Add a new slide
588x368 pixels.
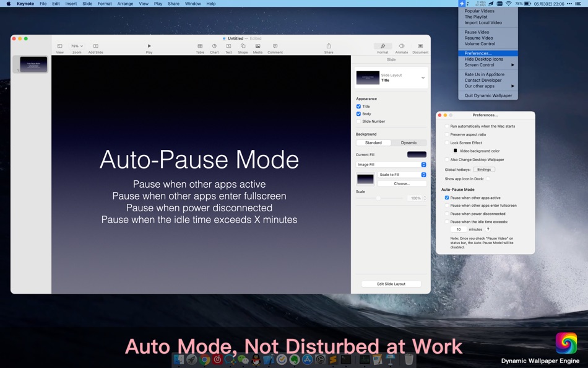coord(96,46)
